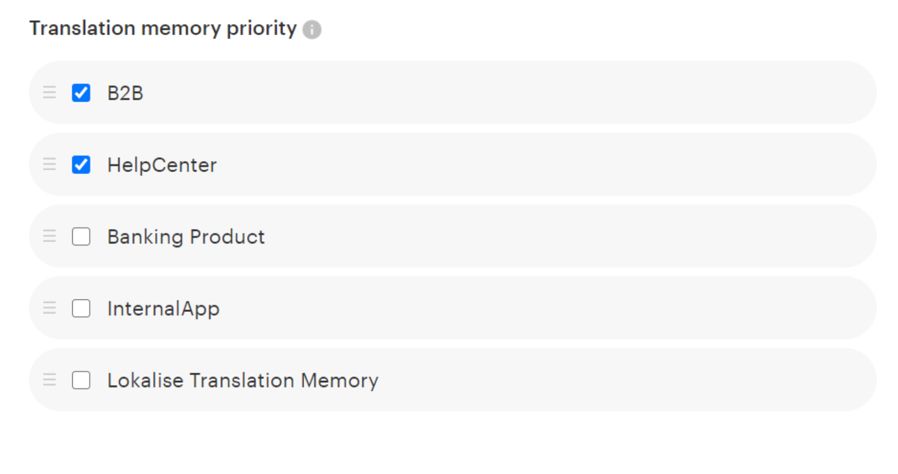Click the InternalApp drag handle icon
The height and width of the screenshot is (474, 898).
click(x=49, y=309)
